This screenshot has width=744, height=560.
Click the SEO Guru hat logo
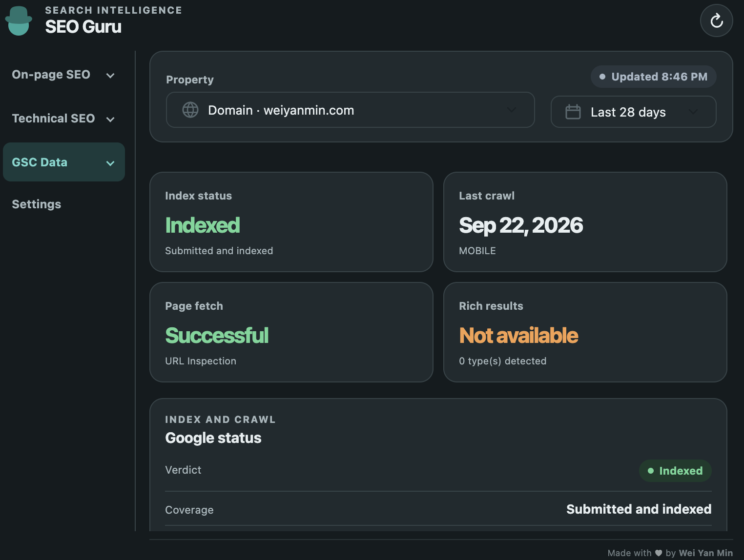point(19,21)
